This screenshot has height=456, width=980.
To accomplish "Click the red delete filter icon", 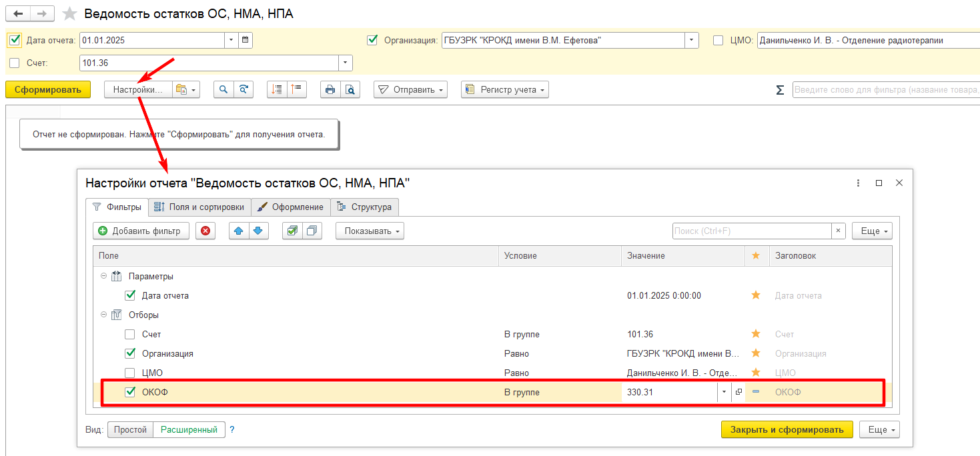I will (205, 231).
